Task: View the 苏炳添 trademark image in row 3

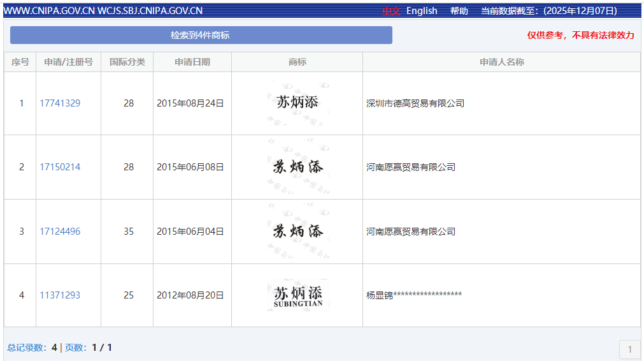Action: pyautogui.click(x=297, y=232)
